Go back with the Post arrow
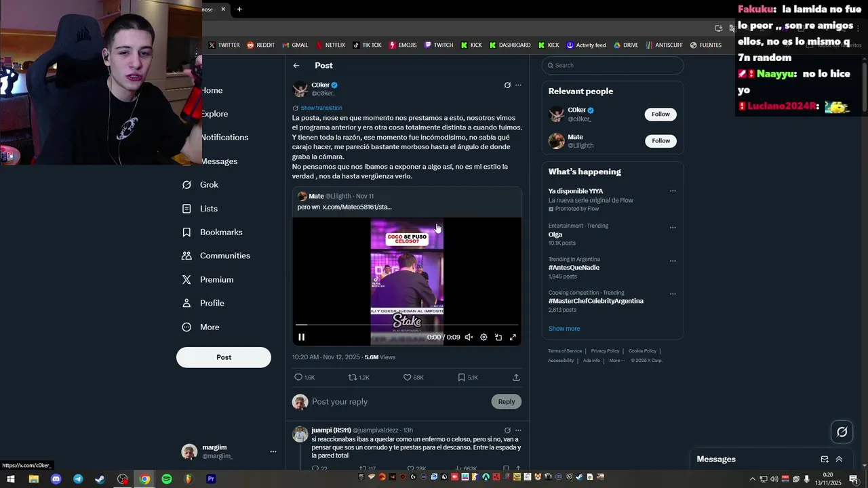Image resolution: width=868 pixels, height=488 pixels. (296, 66)
